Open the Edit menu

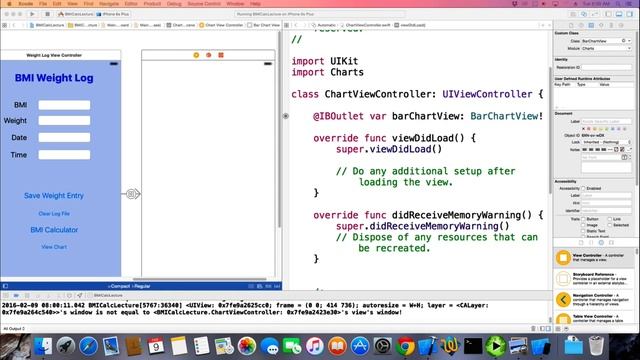pyautogui.click(x=57, y=4)
